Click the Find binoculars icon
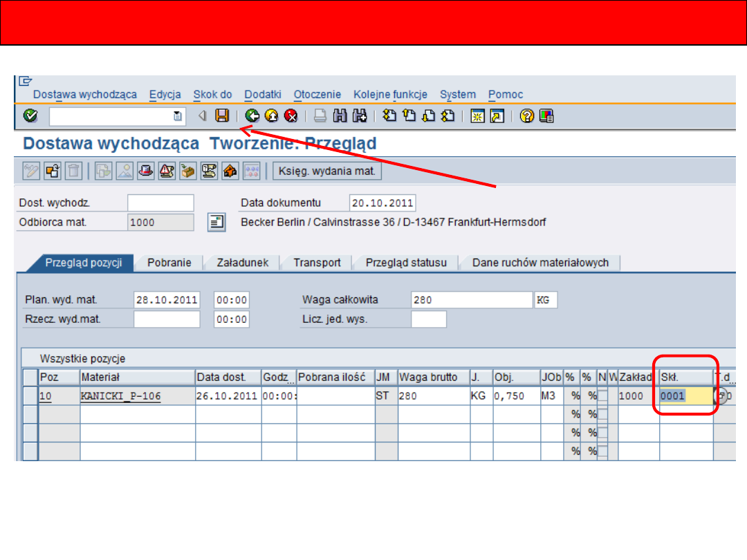 click(340, 116)
